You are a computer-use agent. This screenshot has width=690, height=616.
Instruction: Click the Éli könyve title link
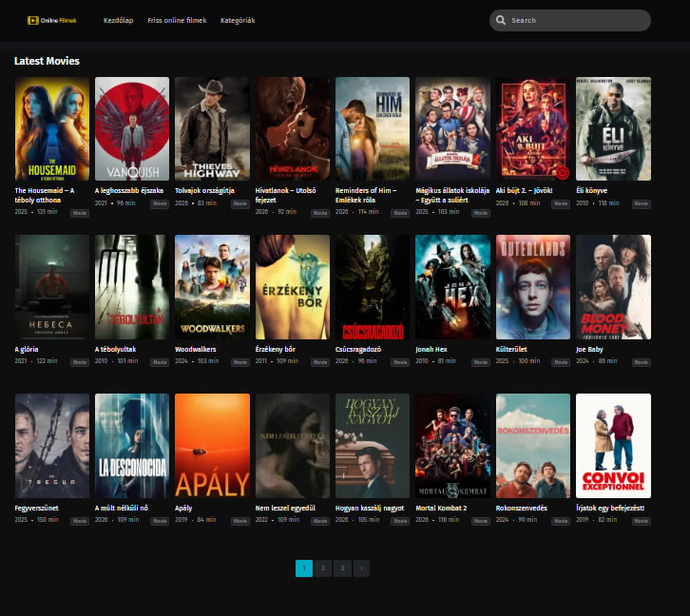coord(591,190)
